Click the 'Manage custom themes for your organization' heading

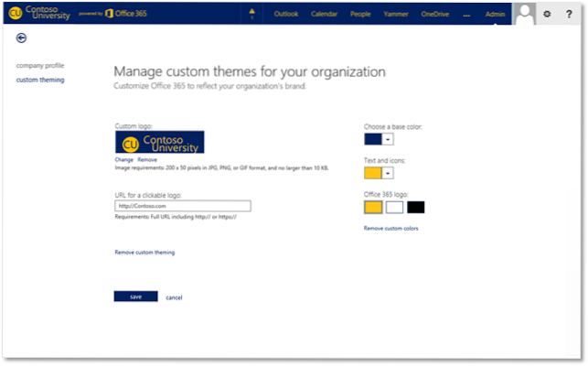click(x=250, y=71)
